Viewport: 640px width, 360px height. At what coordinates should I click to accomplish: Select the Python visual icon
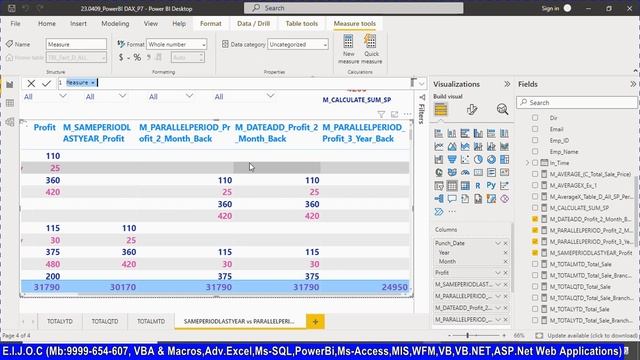(x=491, y=186)
